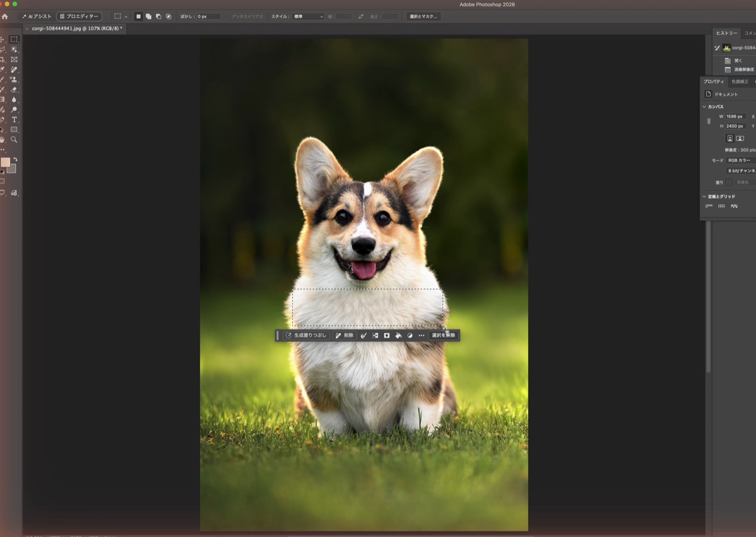756x537 pixels.
Task: Click the Home icon in options bar
Action: click(x=5, y=16)
